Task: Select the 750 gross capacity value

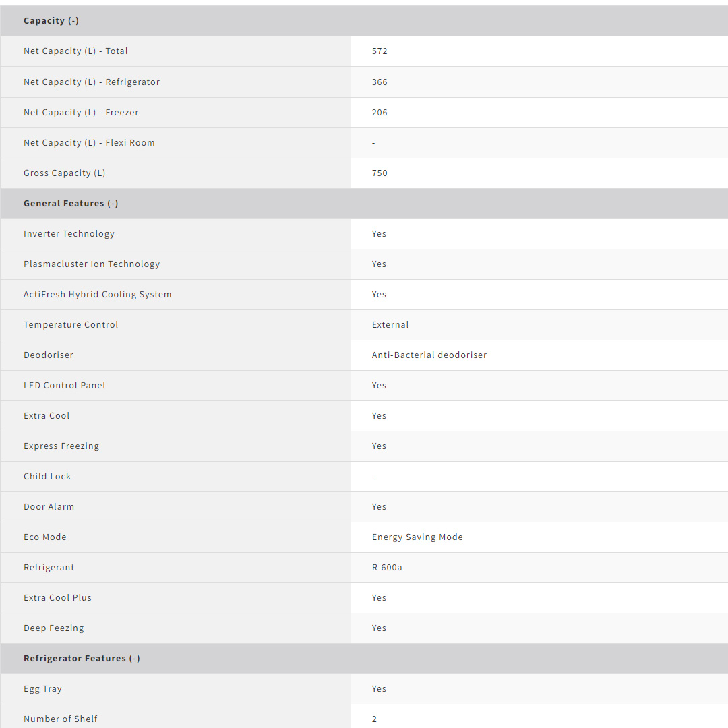Action: pyautogui.click(x=380, y=173)
